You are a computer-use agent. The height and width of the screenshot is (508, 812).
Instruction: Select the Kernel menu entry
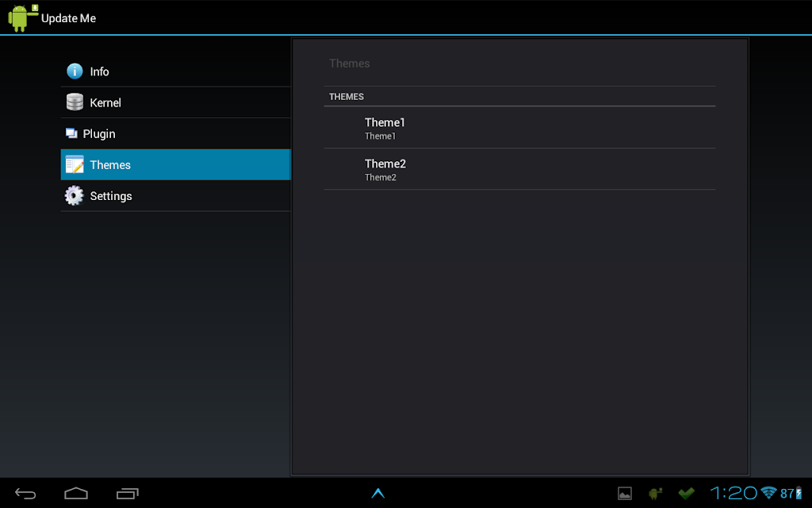[x=175, y=102]
